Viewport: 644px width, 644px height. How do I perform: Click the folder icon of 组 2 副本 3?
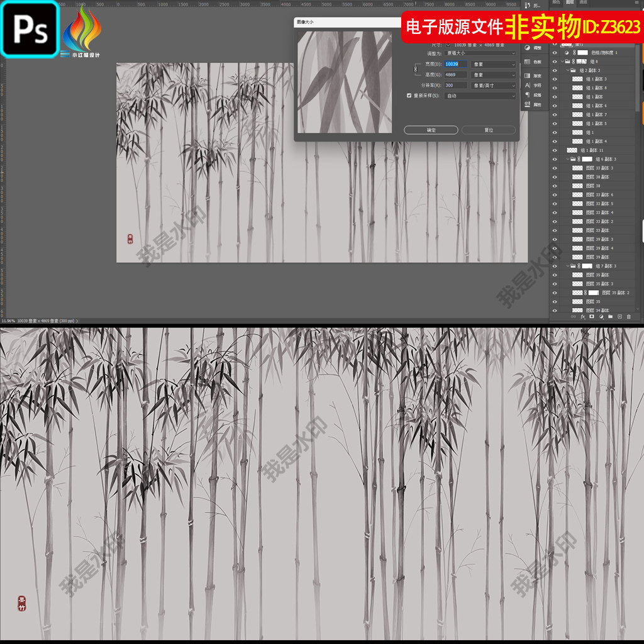(x=573, y=70)
